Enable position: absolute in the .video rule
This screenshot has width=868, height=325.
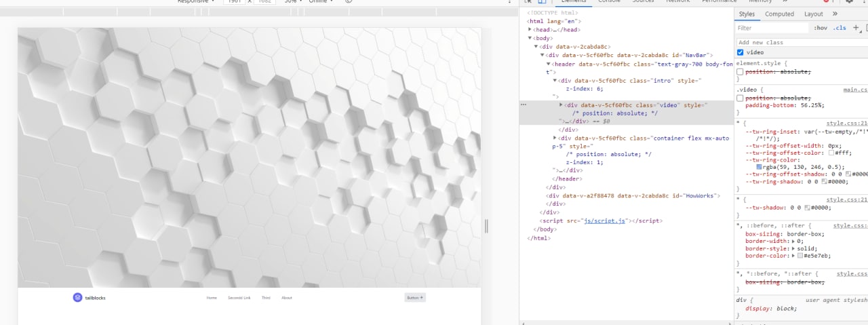tap(740, 98)
